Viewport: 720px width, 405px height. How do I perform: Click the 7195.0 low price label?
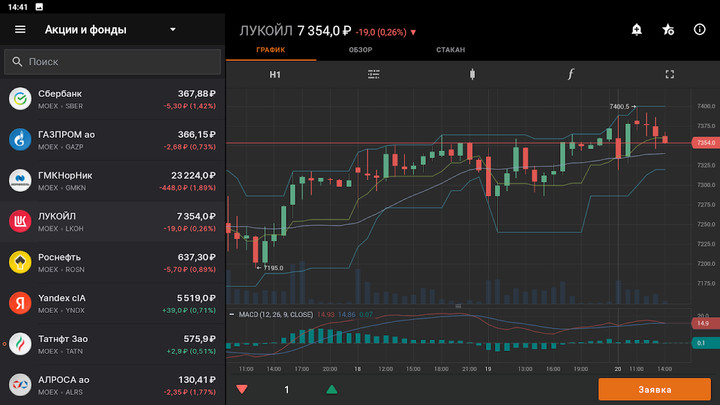click(273, 268)
